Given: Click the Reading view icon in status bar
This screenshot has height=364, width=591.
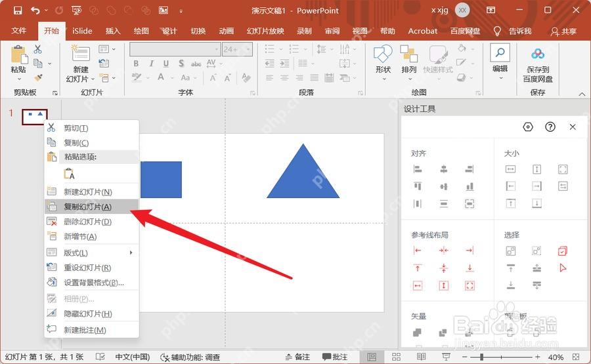Looking at the screenshot, I should (421, 357).
